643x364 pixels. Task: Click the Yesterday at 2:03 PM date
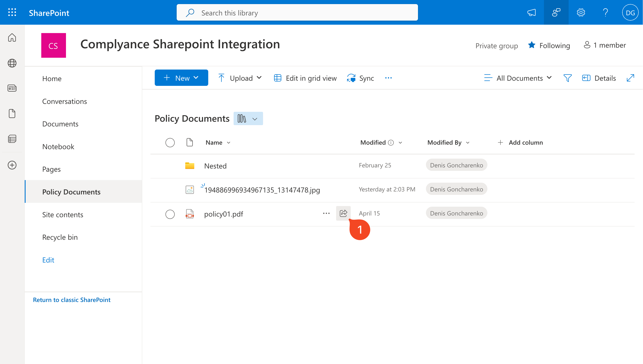click(x=387, y=189)
